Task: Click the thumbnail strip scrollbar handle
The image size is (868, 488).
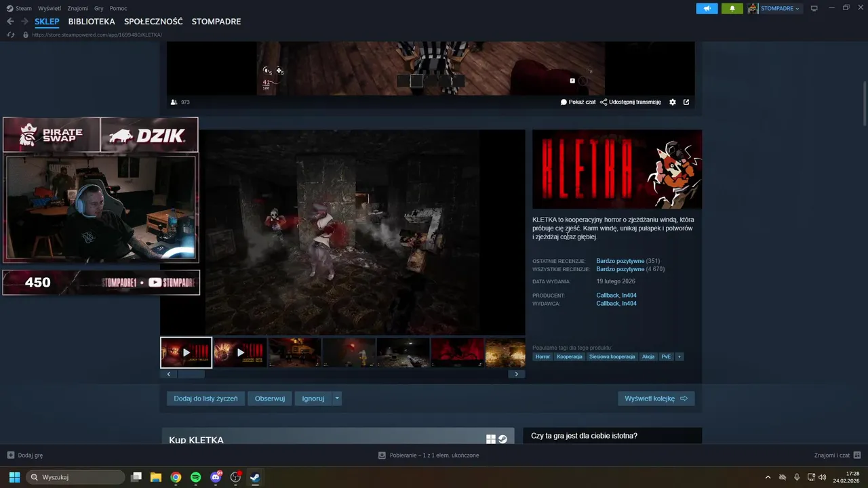Action: [x=191, y=374]
